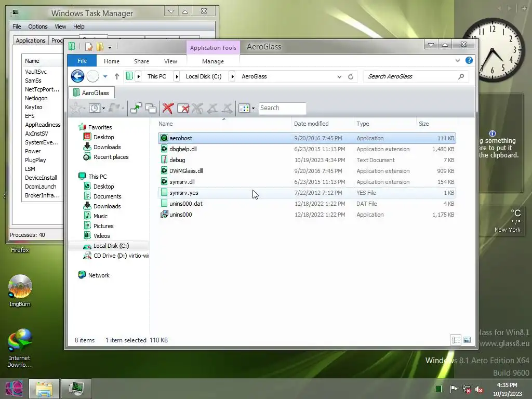Click the Start button on taskbar
The width and height of the screenshot is (532, 399).
[14, 389]
